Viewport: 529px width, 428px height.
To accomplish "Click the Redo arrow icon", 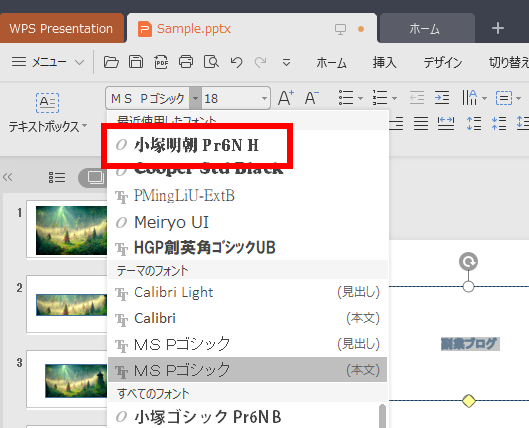I will [260, 62].
